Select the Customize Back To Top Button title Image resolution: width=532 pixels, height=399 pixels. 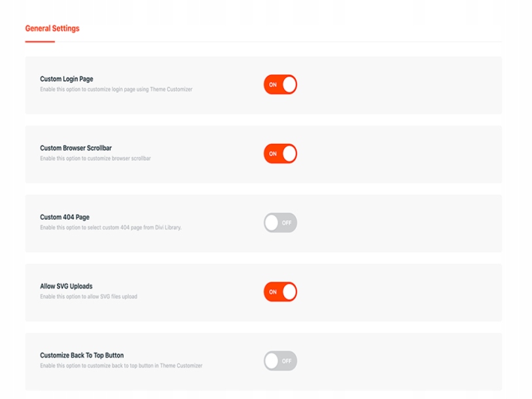click(82, 356)
